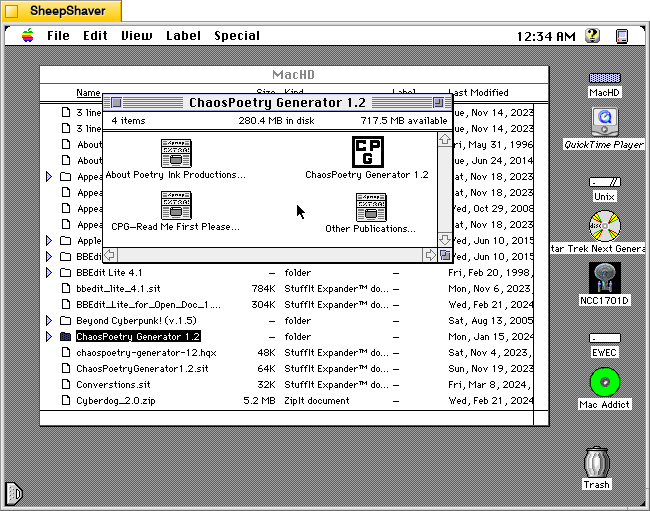The height and width of the screenshot is (511, 650).
Task: Select the ChaosPoetry Generator 1.2 folder icon in list
Action: 65,337
